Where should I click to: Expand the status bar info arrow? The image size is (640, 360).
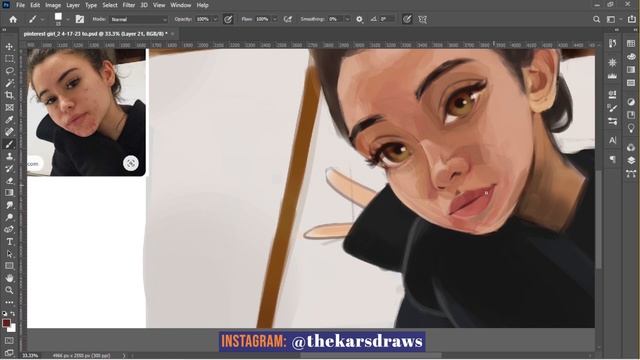point(124,356)
